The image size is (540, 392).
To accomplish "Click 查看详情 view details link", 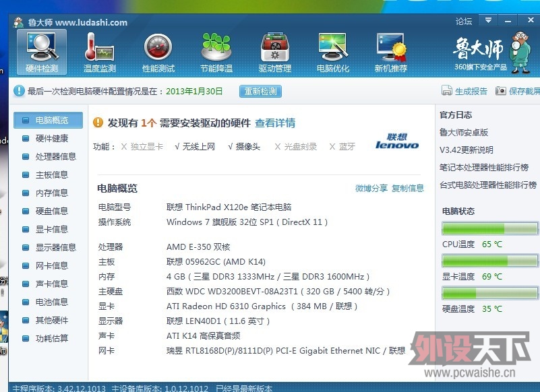I will click(275, 123).
